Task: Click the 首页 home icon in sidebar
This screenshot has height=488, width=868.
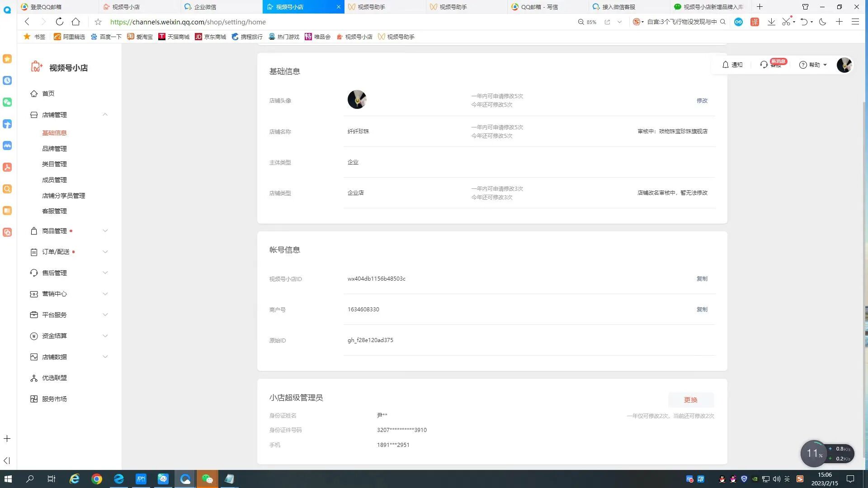Action: click(34, 94)
